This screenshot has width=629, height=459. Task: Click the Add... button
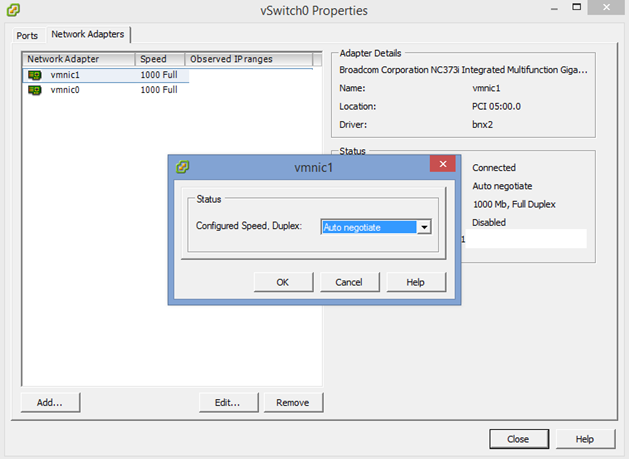50,402
